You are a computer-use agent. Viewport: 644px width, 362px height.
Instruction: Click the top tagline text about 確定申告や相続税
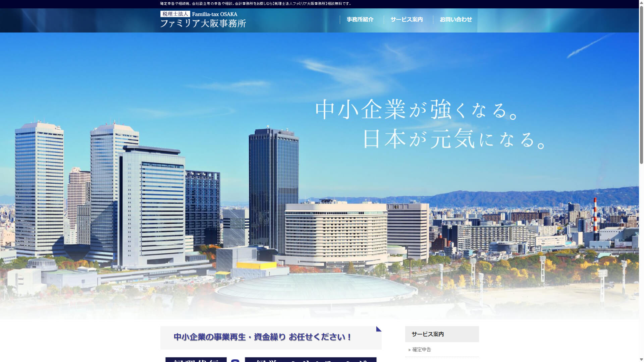click(256, 4)
